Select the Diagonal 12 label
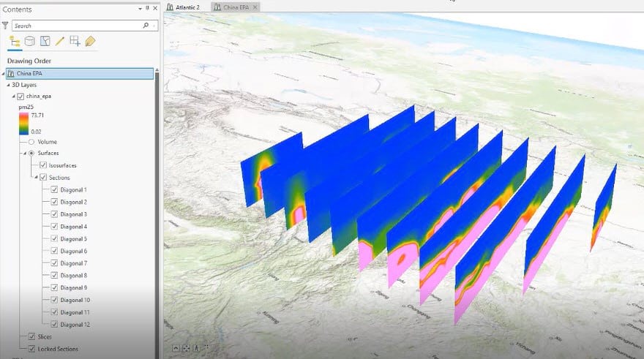The height and width of the screenshot is (359, 644). 75,325
